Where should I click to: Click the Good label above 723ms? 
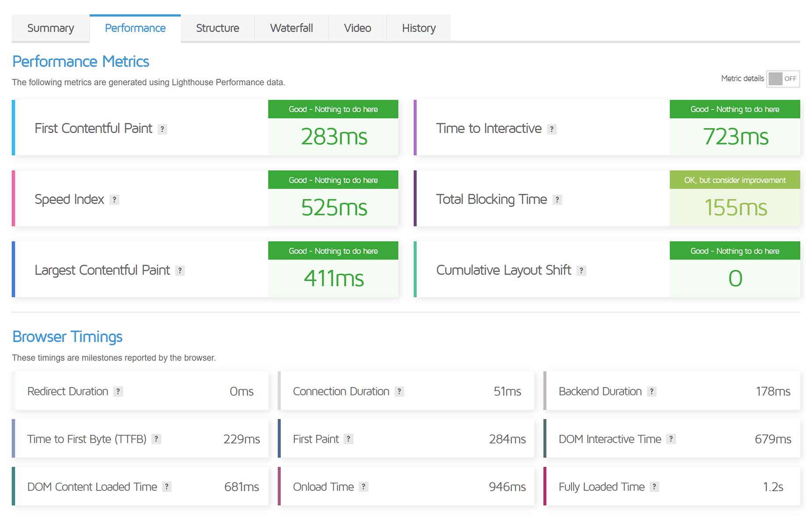tap(735, 109)
